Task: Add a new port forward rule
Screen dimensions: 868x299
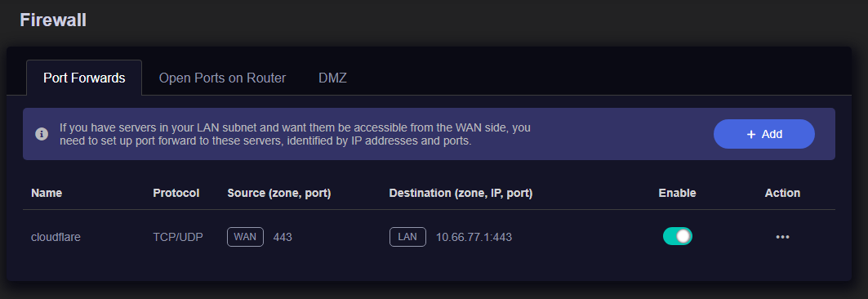Action: [764, 134]
